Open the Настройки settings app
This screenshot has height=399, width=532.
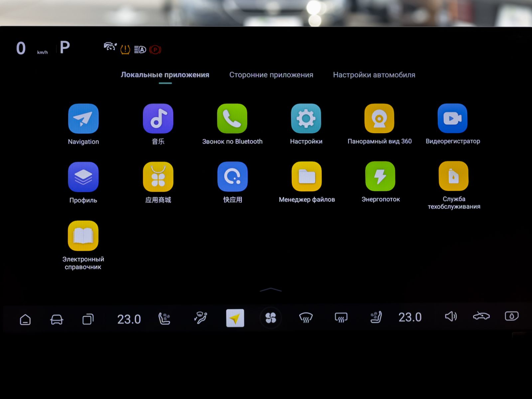(306, 119)
